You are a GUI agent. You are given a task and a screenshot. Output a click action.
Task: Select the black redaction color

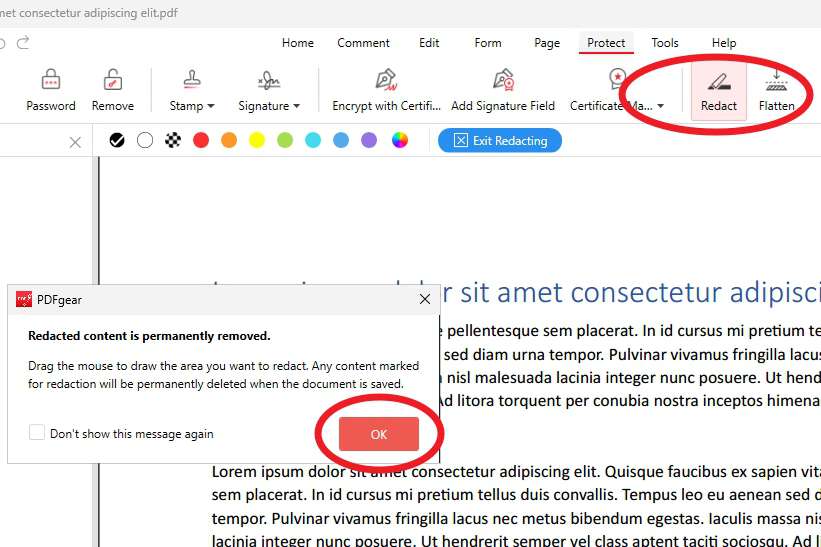(117, 140)
